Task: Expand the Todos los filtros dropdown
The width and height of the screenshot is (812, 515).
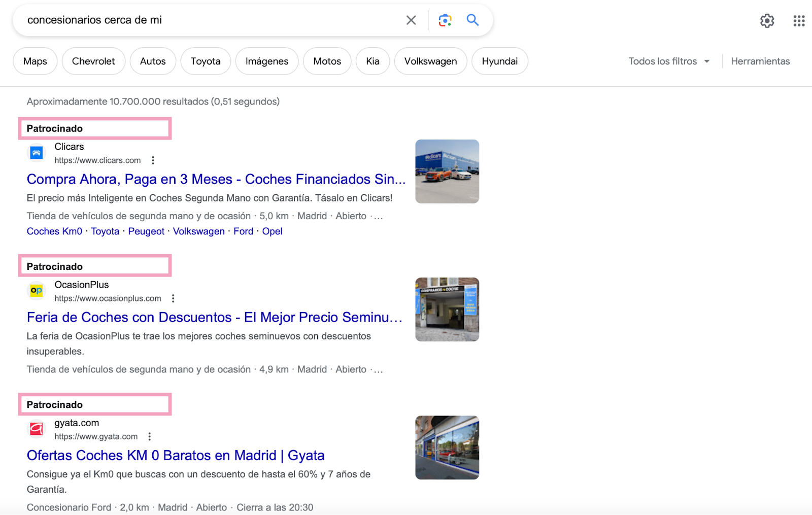Action: 668,61
